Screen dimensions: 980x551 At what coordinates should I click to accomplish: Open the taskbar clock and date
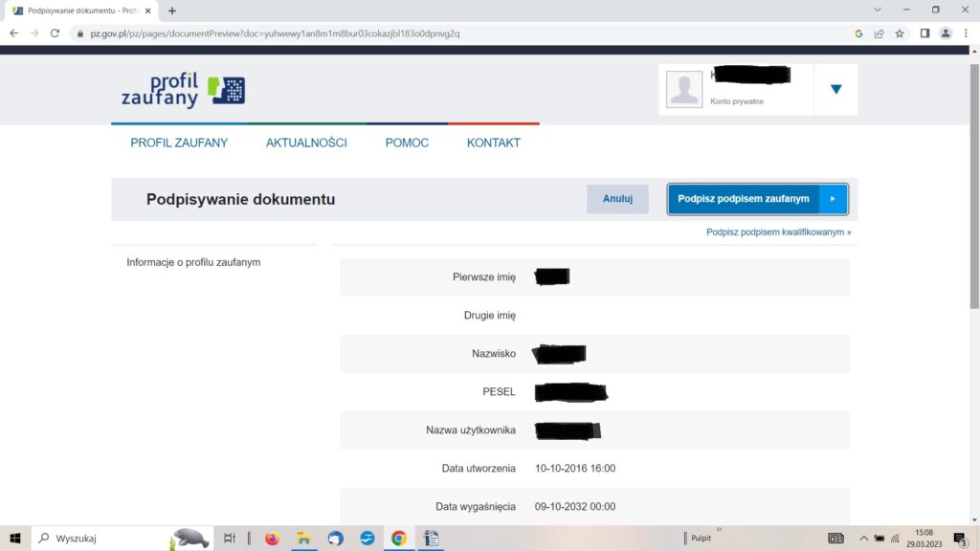click(x=924, y=539)
